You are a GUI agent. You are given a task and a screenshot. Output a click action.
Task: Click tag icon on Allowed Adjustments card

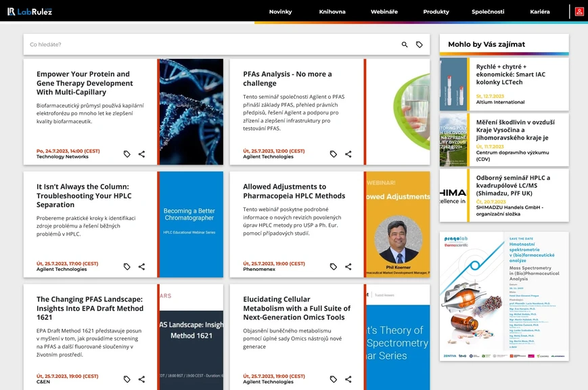(x=334, y=267)
